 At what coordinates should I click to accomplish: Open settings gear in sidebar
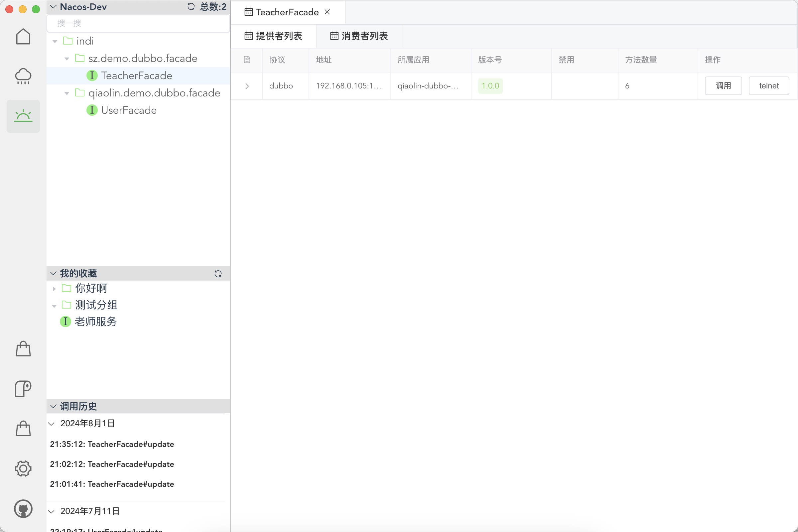[x=23, y=468]
